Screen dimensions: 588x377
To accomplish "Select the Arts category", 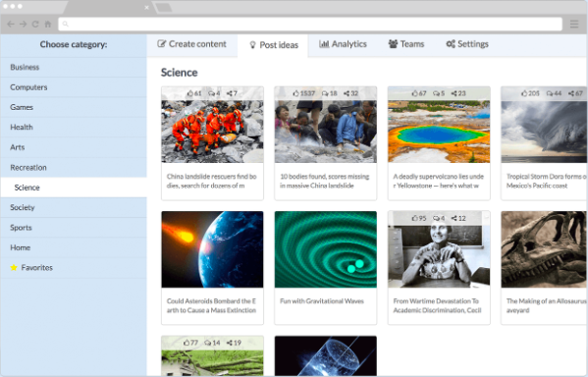I will (x=74, y=147).
